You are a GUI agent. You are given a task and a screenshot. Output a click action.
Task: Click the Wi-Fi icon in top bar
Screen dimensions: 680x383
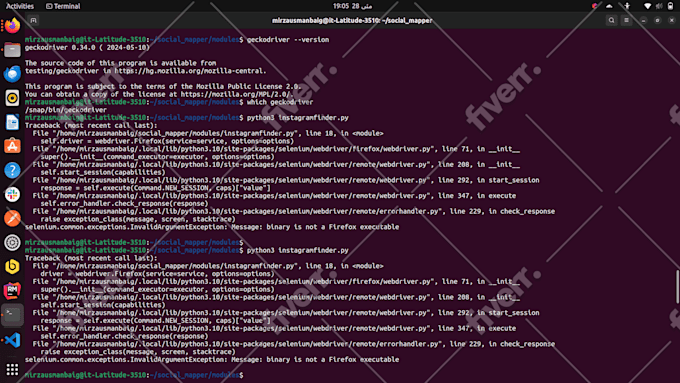coord(647,6)
